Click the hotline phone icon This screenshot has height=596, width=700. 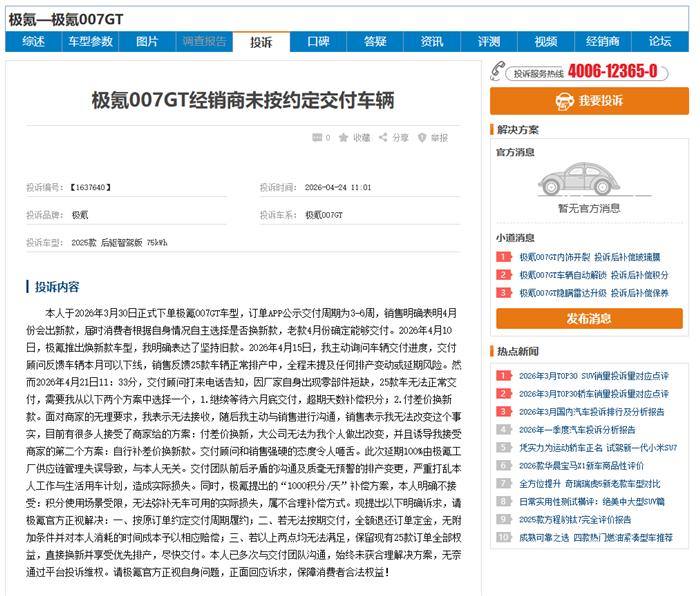(x=497, y=71)
